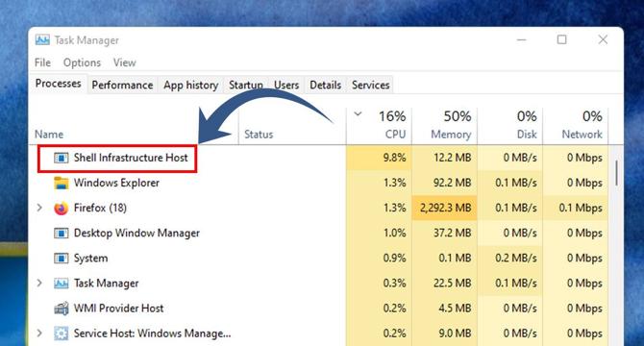Click the Desktop Window Manager process icon
This screenshot has height=346, width=644.
[x=62, y=234]
